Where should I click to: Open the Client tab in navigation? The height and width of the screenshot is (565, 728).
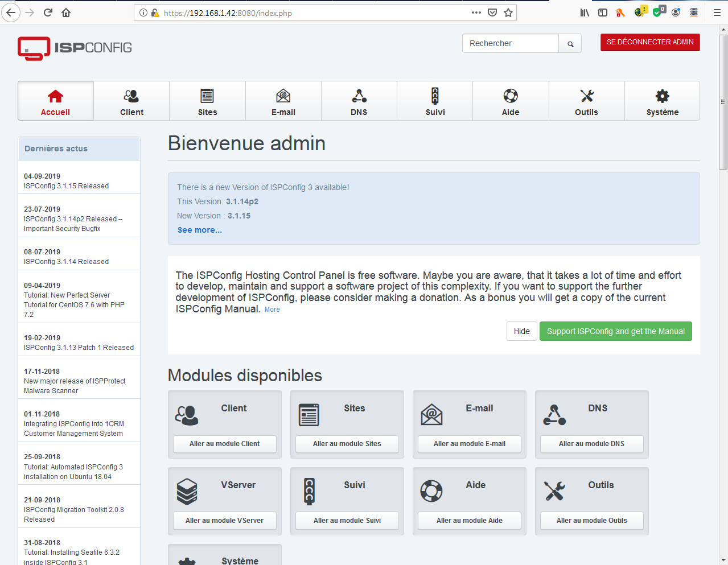[x=131, y=101]
